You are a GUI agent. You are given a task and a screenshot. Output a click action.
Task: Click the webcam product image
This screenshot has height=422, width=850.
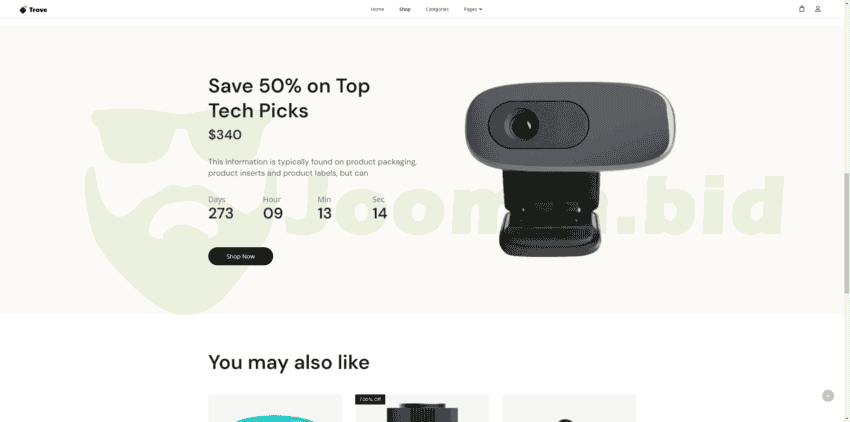point(570,169)
